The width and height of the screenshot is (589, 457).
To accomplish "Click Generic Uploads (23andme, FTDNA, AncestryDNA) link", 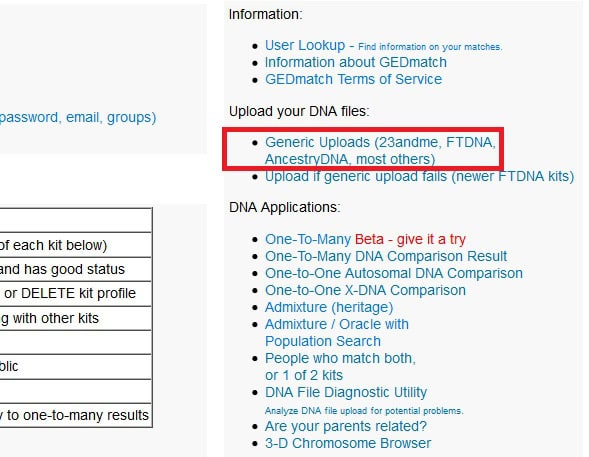I will (x=380, y=151).
